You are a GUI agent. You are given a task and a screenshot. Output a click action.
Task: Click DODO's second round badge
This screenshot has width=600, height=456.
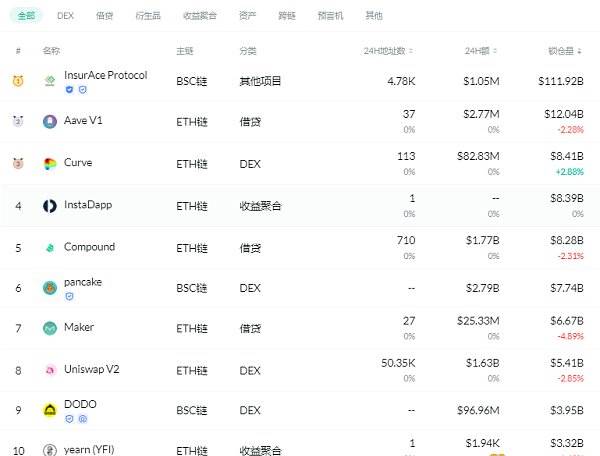pos(83,419)
